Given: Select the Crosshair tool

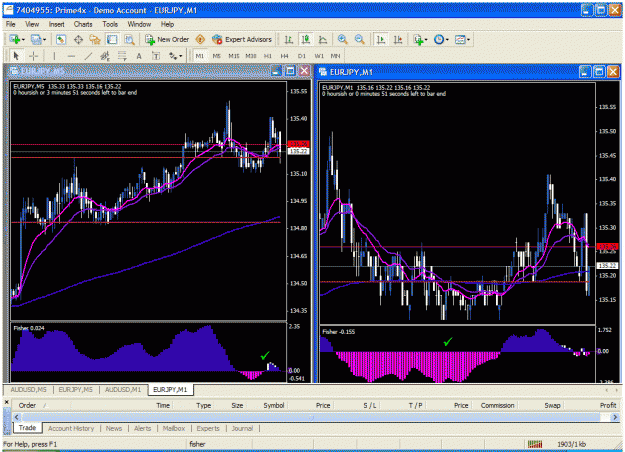Looking at the screenshot, I should [x=33, y=56].
